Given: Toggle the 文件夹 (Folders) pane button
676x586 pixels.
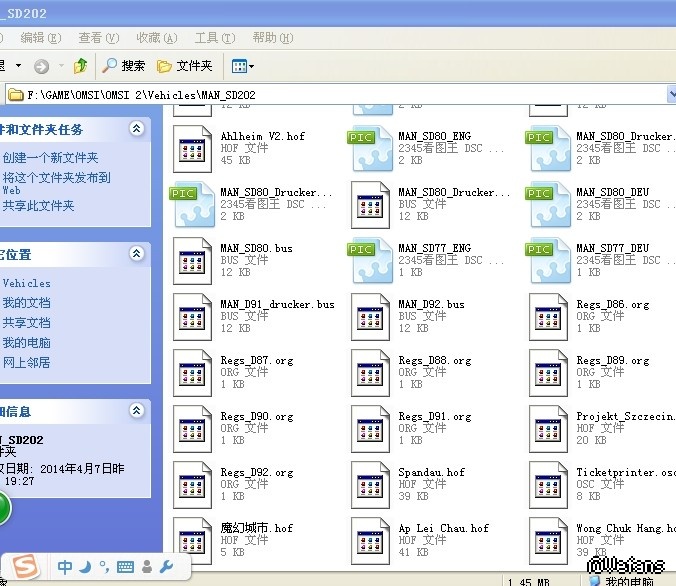Looking at the screenshot, I should click(x=186, y=66).
